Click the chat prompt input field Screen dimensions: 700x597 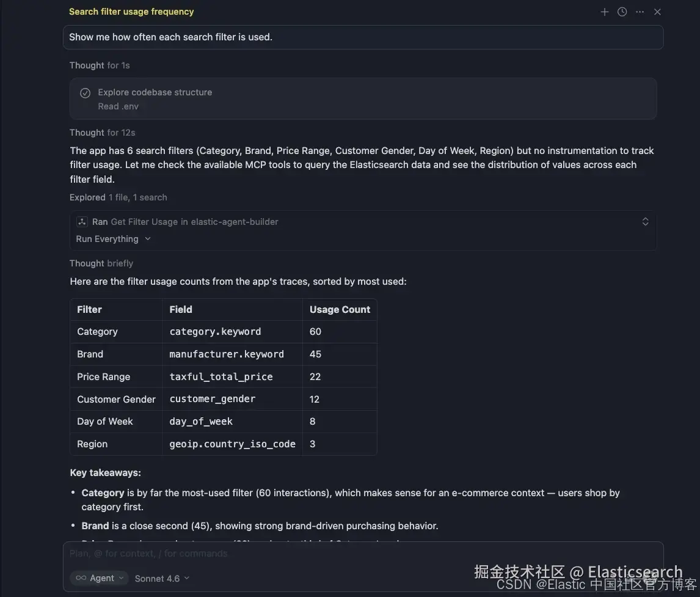click(x=362, y=554)
